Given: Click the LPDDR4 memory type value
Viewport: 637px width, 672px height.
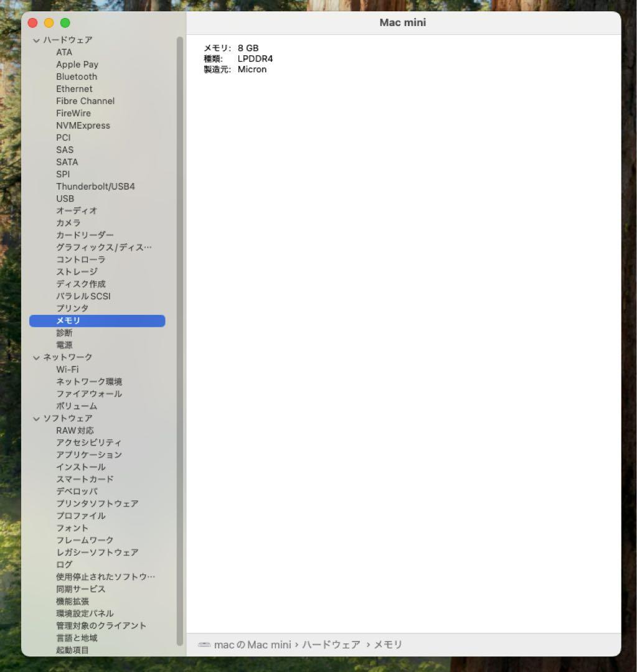Looking at the screenshot, I should point(255,58).
